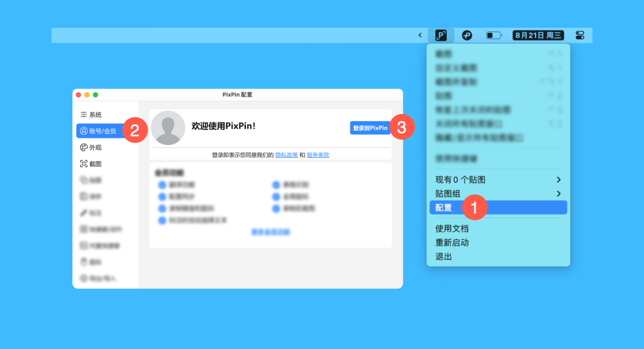The height and width of the screenshot is (349, 644).
Task: Select 退出 to quit PixPin
Action: [x=443, y=257]
